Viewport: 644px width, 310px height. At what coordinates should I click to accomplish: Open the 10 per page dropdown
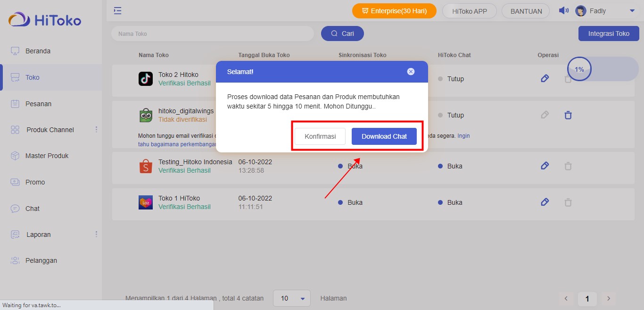[292, 298]
